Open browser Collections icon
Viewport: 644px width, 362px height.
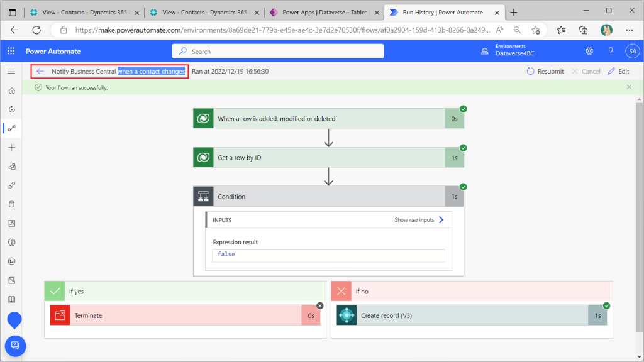pyautogui.click(x=583, y=30)
